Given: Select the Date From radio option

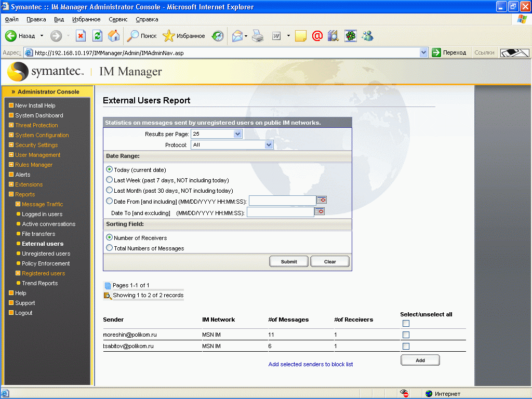Looking at the screenshot, I should click(109, 201).
